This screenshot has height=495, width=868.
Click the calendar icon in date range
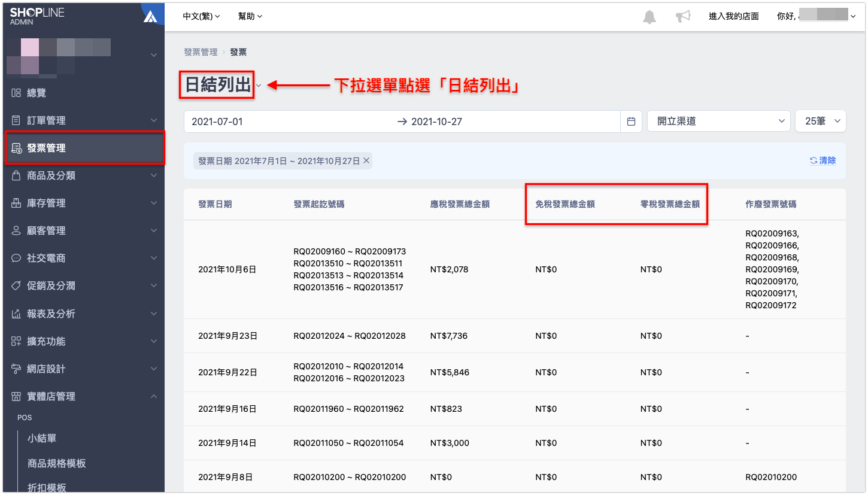pyautogui.click(x=631, y=122)
